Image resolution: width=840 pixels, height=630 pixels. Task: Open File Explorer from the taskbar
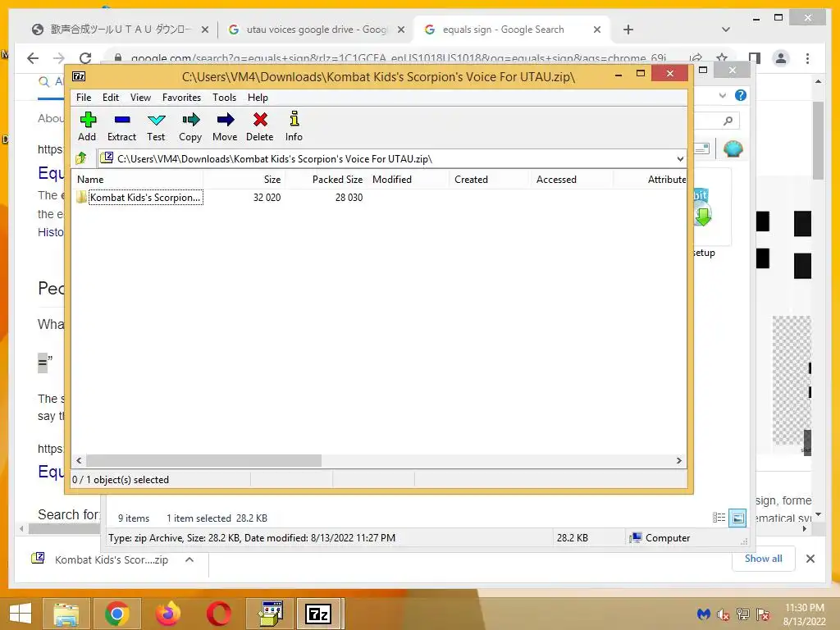coord(66,614)
